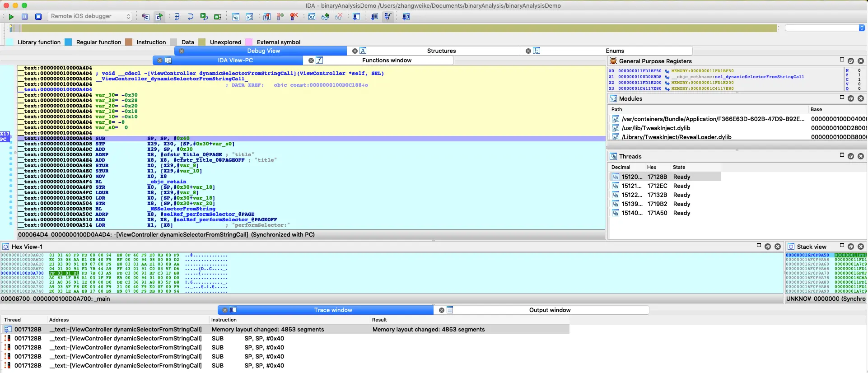Click the Z flag value

pyautogui.click(x=859, y=75)
